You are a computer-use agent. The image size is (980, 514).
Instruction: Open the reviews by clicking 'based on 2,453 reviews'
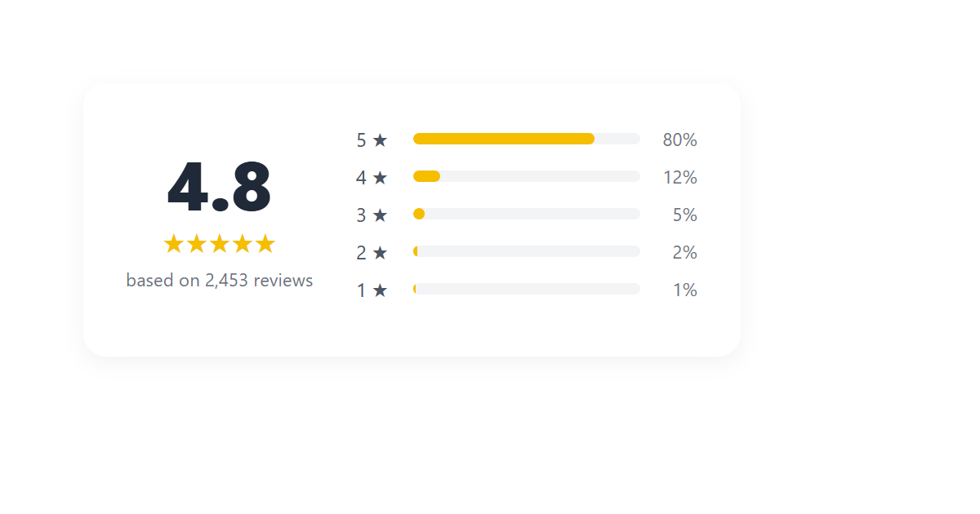219,280
